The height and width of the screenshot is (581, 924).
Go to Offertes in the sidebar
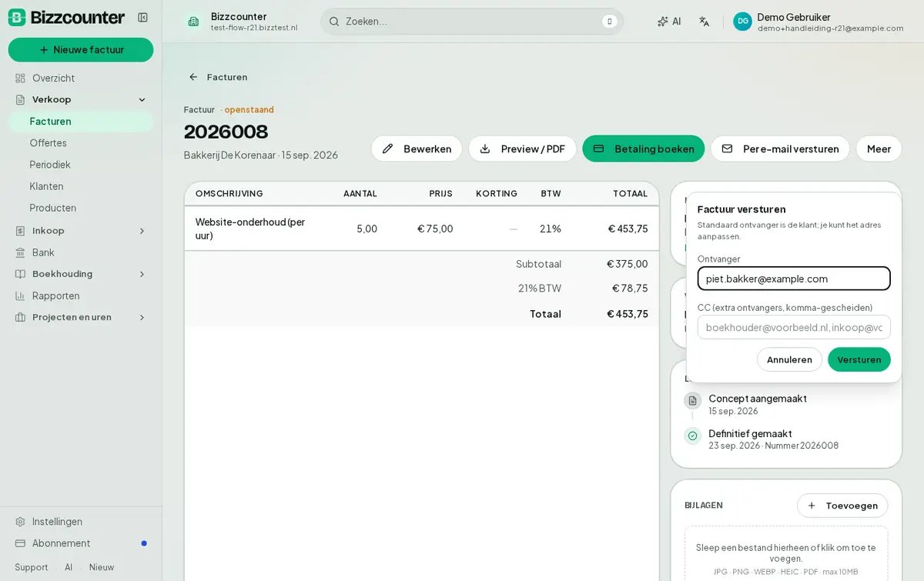pyautogui.click(x=81, y=143)
